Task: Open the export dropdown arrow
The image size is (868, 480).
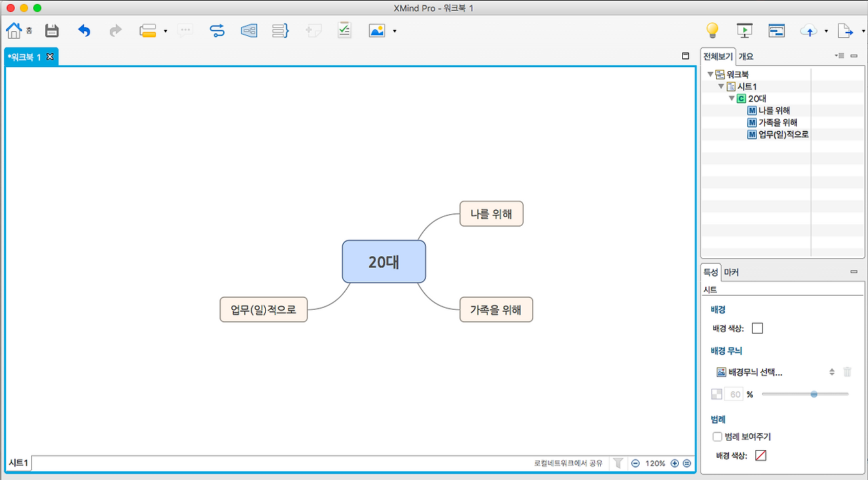Action: click(x=863, y=31)
